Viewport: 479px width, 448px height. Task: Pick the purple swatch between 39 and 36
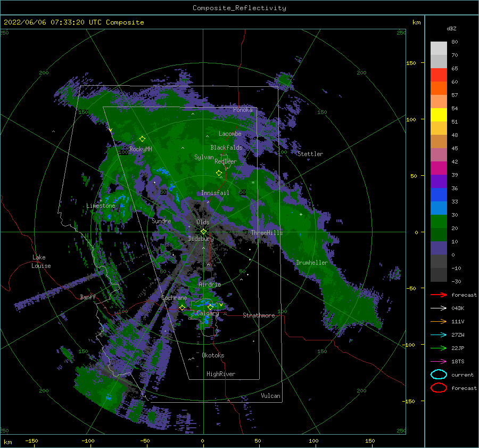[439, 181]
